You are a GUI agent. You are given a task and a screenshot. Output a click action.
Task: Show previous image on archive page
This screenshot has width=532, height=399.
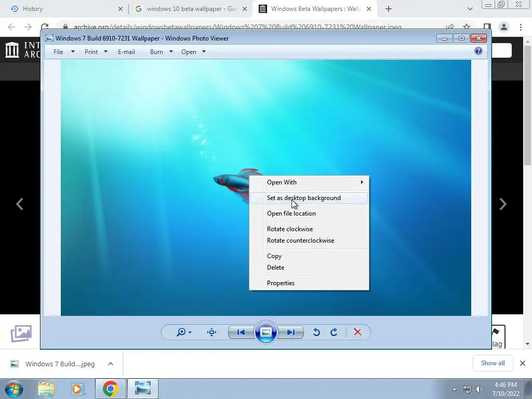point(19,204)
